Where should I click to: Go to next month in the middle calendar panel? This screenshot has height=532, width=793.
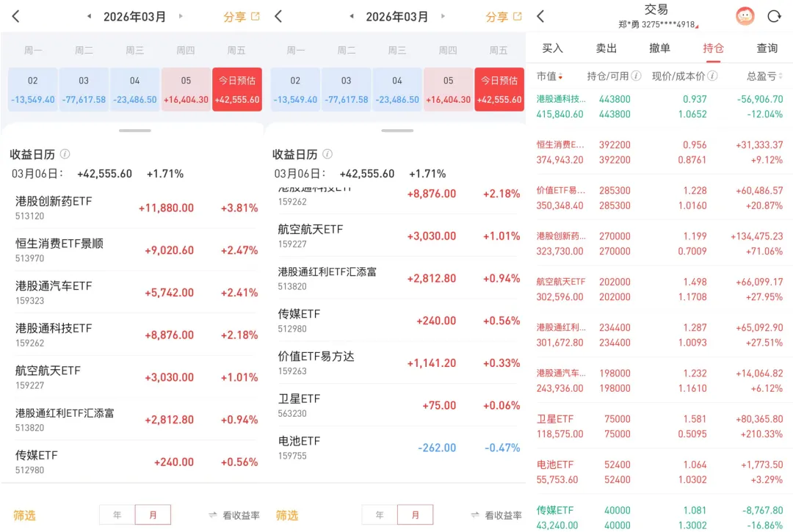(443, 16)
